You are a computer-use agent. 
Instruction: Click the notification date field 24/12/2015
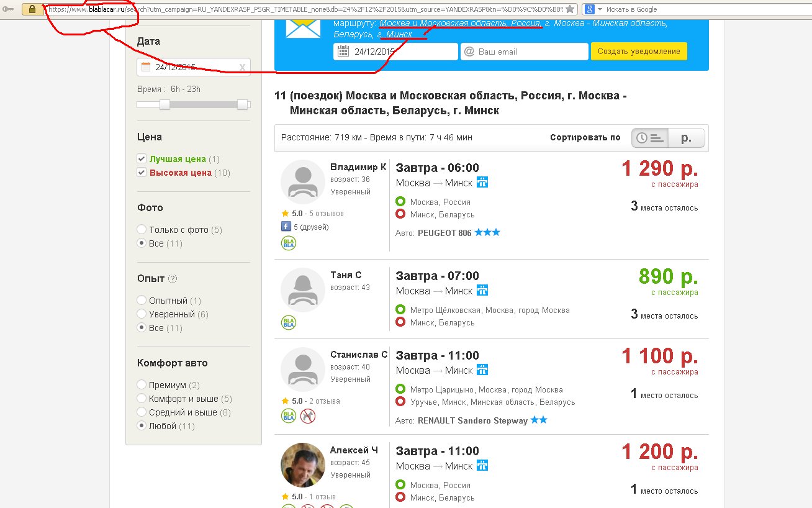pyautogui.click(x=395, y=52)
